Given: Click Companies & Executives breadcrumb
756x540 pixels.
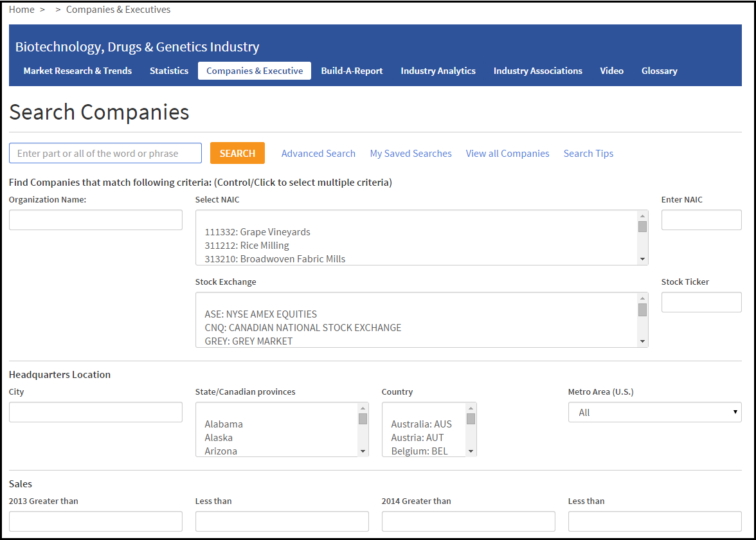Looking at the screenshot, I should pos(118,10).
